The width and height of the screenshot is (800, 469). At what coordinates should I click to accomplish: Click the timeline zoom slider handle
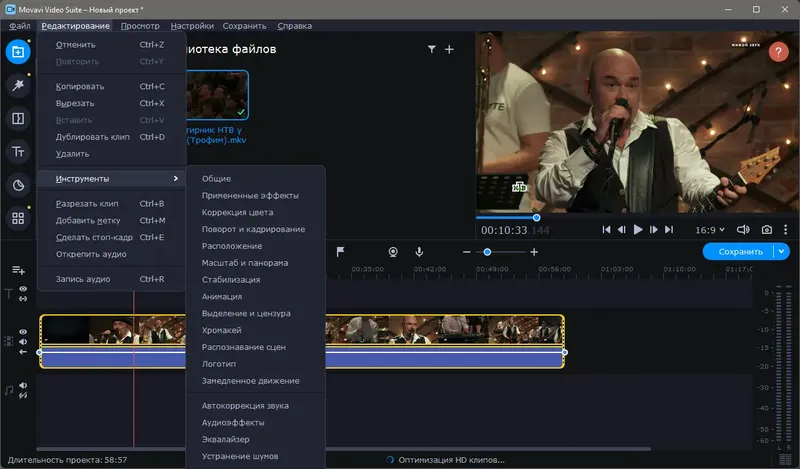click(487, 252)
